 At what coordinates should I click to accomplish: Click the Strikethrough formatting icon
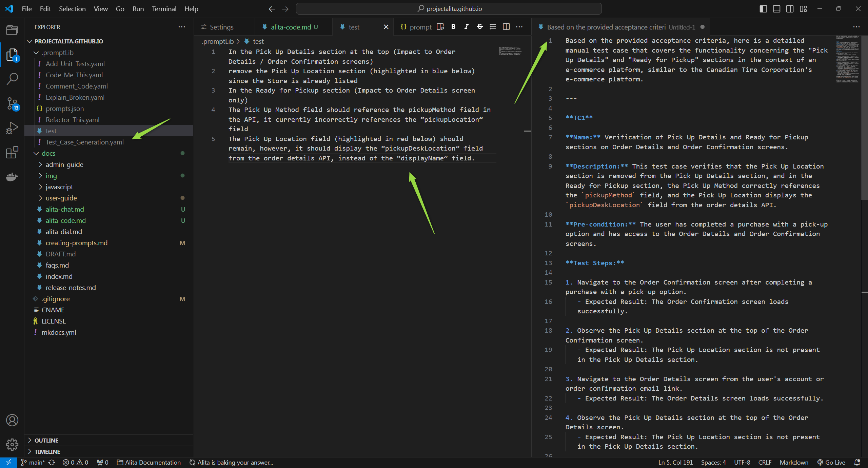click(480, 27)
